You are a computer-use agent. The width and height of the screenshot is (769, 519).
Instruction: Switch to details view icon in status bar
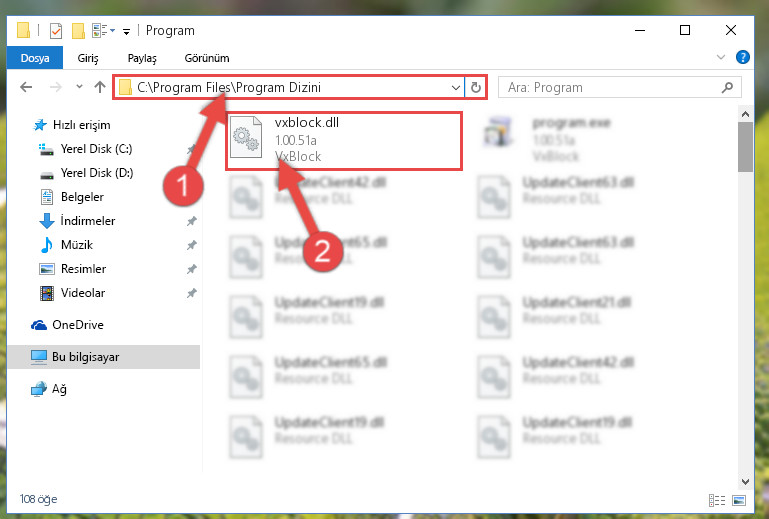[x=717, y=500]
